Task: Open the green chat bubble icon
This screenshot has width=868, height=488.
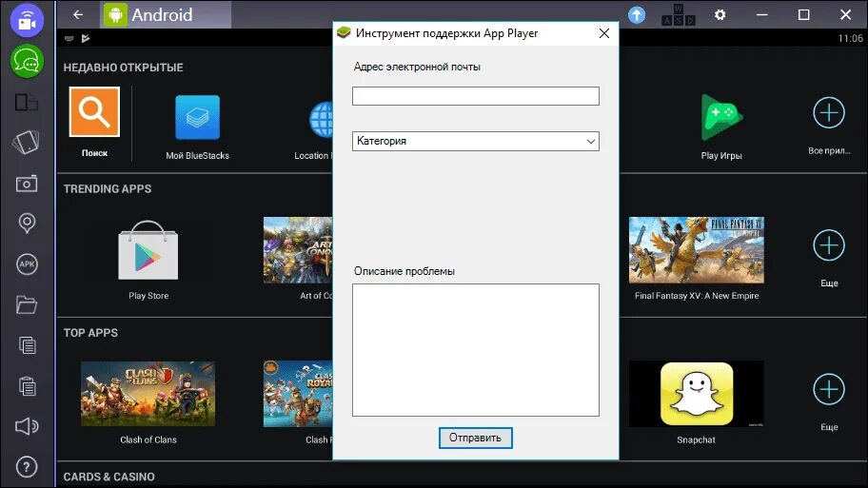Action: (x=27, y=62)
